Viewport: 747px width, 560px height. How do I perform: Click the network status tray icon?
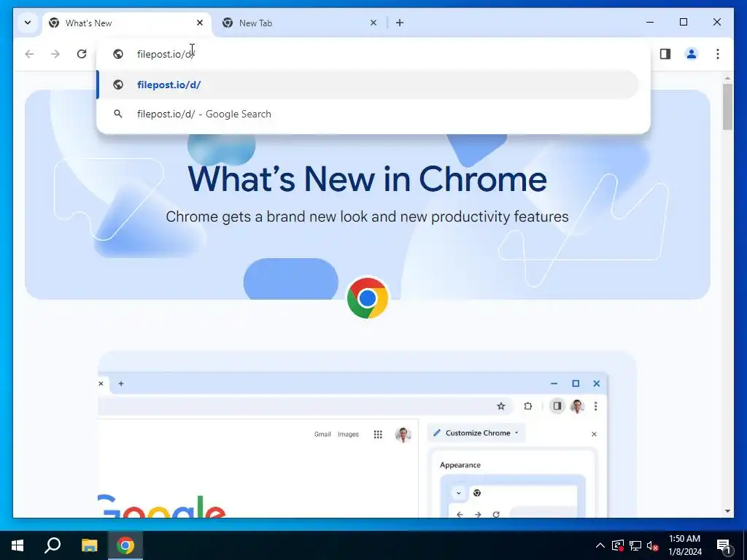coord(635,545)
